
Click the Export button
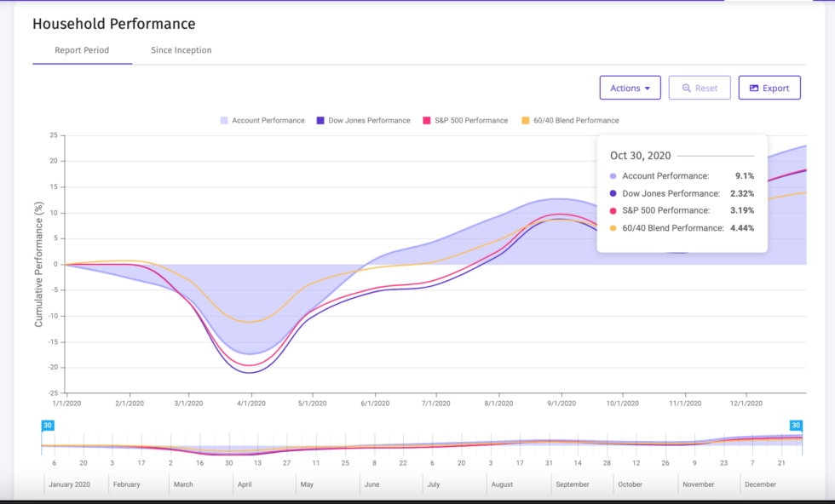769,88
